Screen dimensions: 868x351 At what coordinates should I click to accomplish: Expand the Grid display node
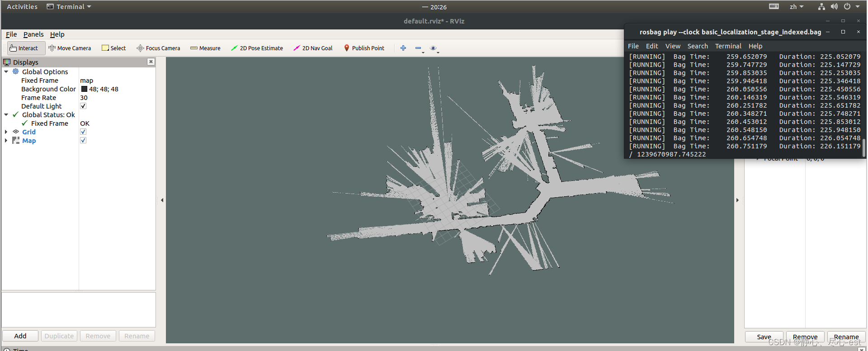[6, 132]
